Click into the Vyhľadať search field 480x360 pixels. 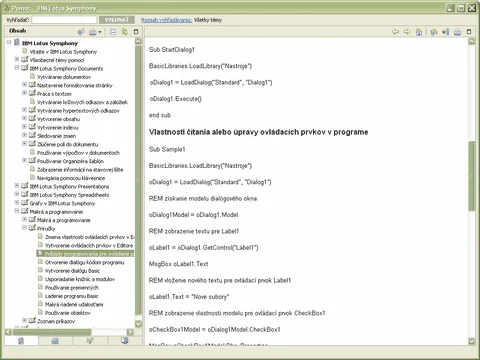point(64,20)
